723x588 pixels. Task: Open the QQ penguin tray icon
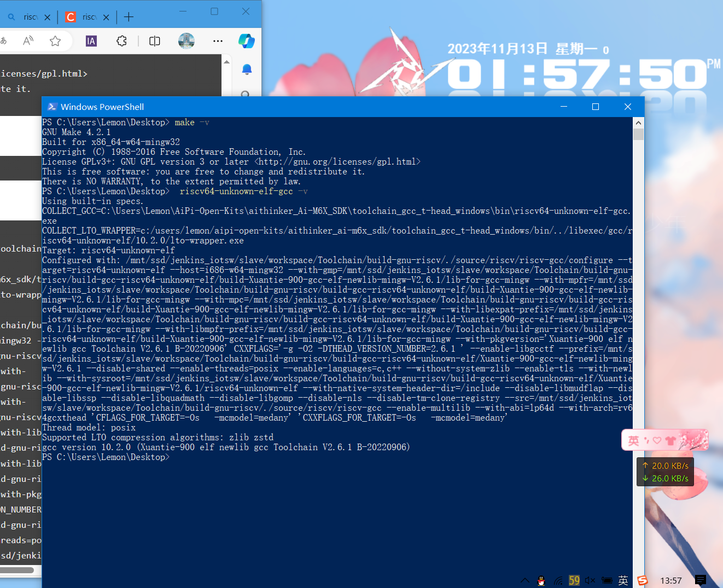541,580
